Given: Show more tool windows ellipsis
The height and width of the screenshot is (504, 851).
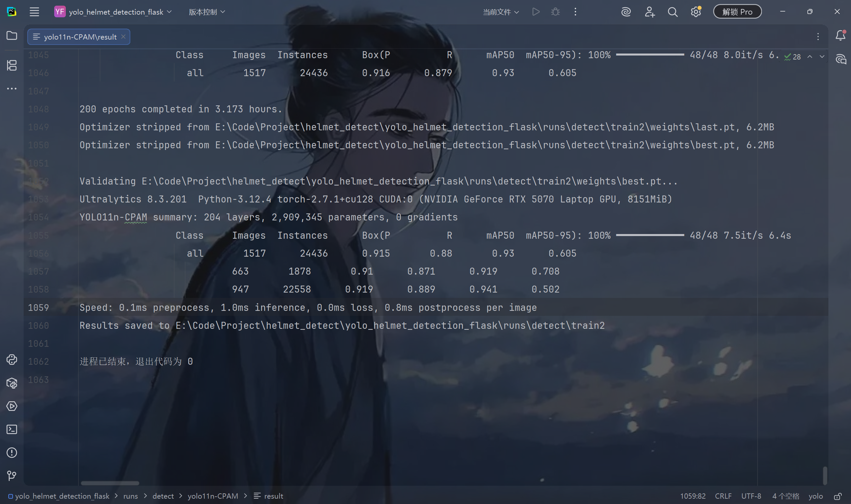Looking at the screenshot, I should (x=12, y=89).
